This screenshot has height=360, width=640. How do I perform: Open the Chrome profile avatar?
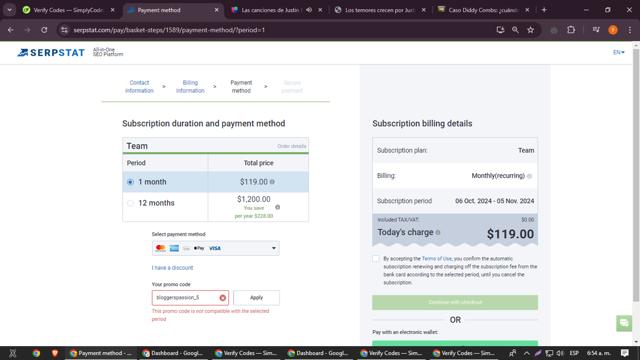click(x=613, y=30)
